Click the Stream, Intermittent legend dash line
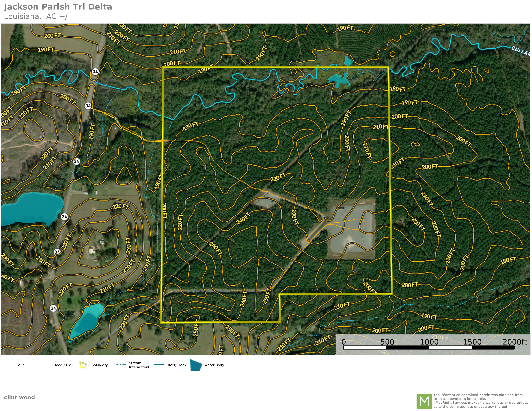 click(121, 364)
